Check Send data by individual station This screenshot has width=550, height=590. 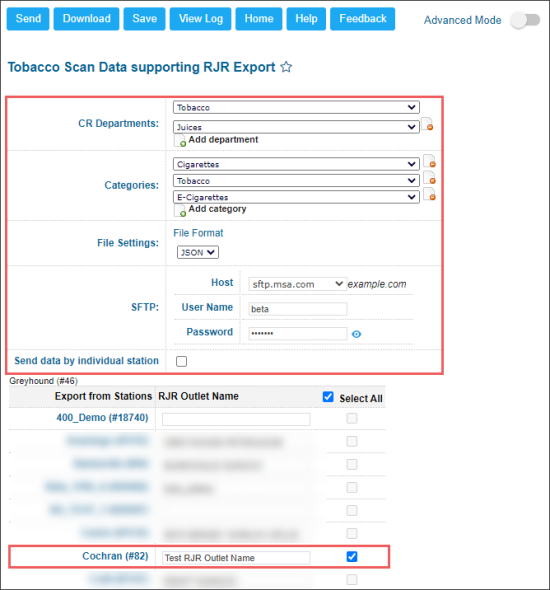[x=181, y=361]
